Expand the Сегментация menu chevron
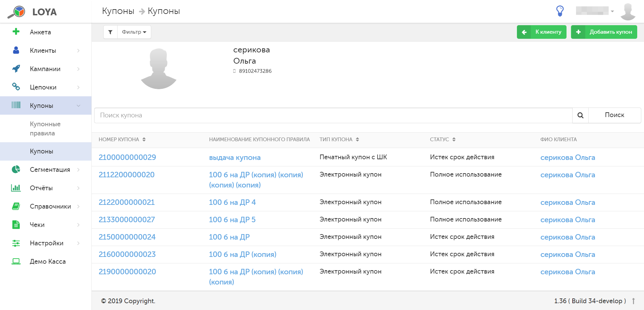This screenshot has width=644, height=310. [79, 169]
